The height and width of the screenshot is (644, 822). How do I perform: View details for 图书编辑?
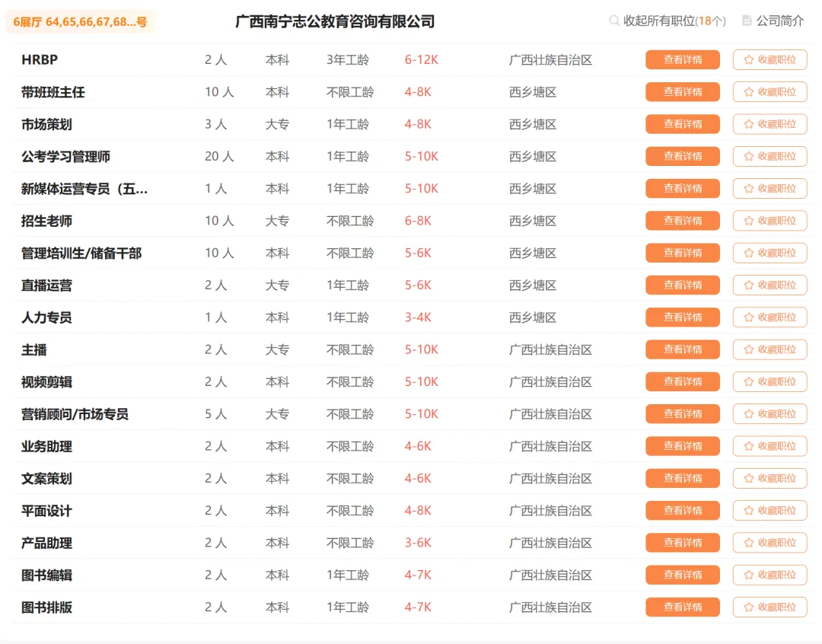point(683,575)
